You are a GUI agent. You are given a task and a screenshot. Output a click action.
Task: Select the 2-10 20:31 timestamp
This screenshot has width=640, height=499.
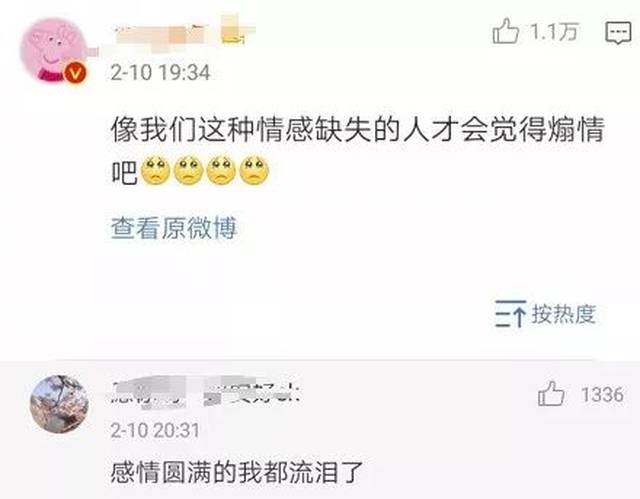tap(155, 430)
